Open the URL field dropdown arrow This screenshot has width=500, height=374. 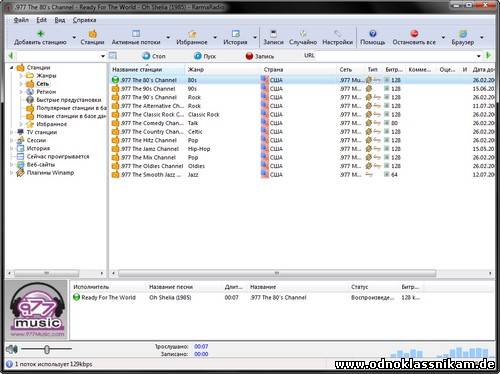pyautogui.click(x=479, y=56)
